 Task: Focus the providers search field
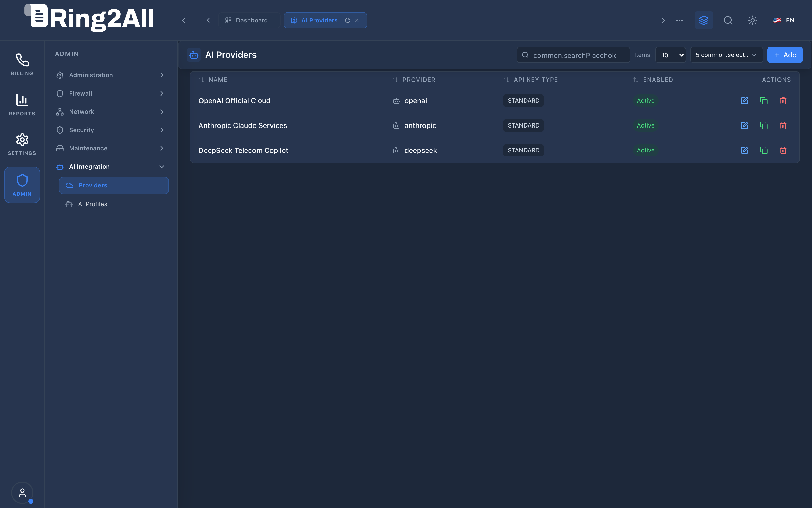[573, 55]
